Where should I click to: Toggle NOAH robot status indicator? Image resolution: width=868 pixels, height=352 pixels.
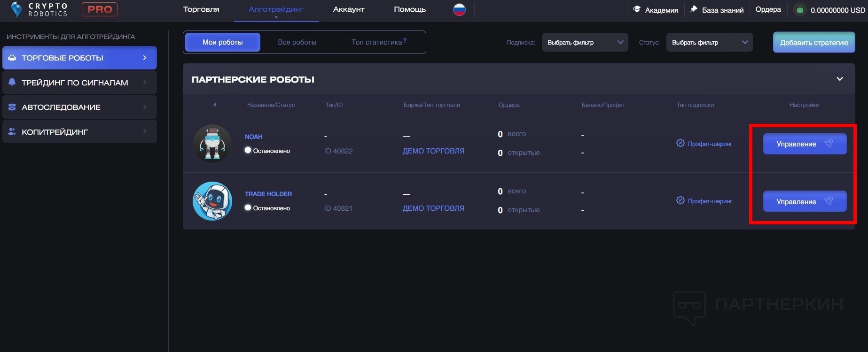click(248, 150)
